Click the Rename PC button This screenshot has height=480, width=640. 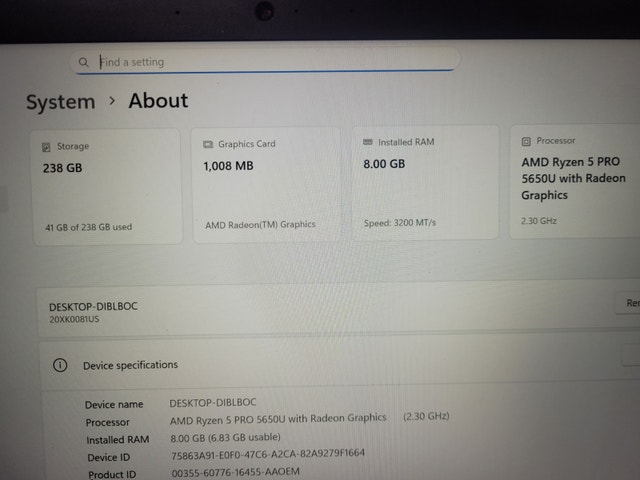[627, 303]
